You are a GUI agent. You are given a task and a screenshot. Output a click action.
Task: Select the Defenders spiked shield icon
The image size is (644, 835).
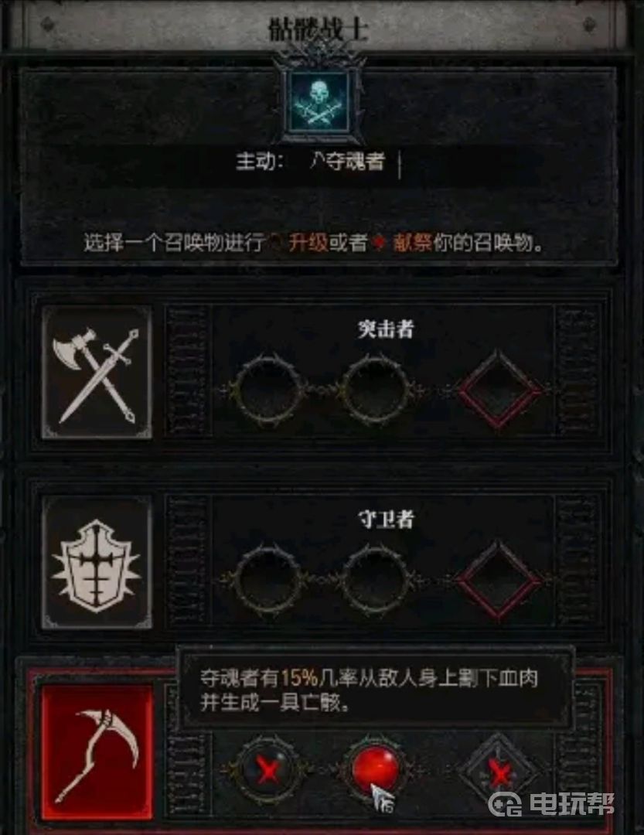click(x=97, y=563)
